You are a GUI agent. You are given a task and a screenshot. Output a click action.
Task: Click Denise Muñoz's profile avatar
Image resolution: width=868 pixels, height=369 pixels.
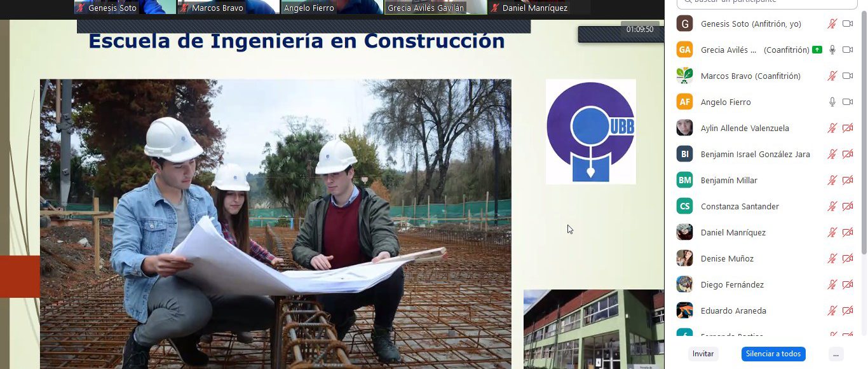(684, 258)
